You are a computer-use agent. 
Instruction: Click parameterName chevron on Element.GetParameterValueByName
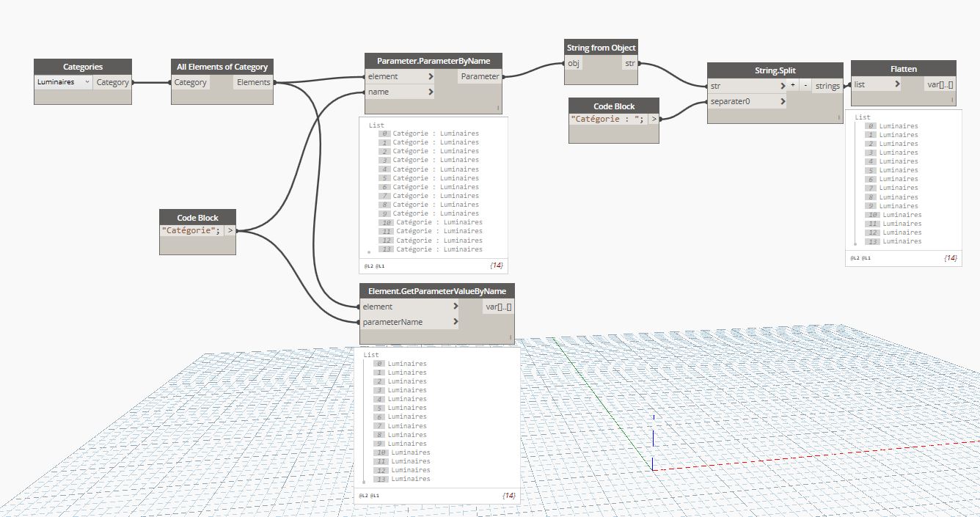point(456,322)
